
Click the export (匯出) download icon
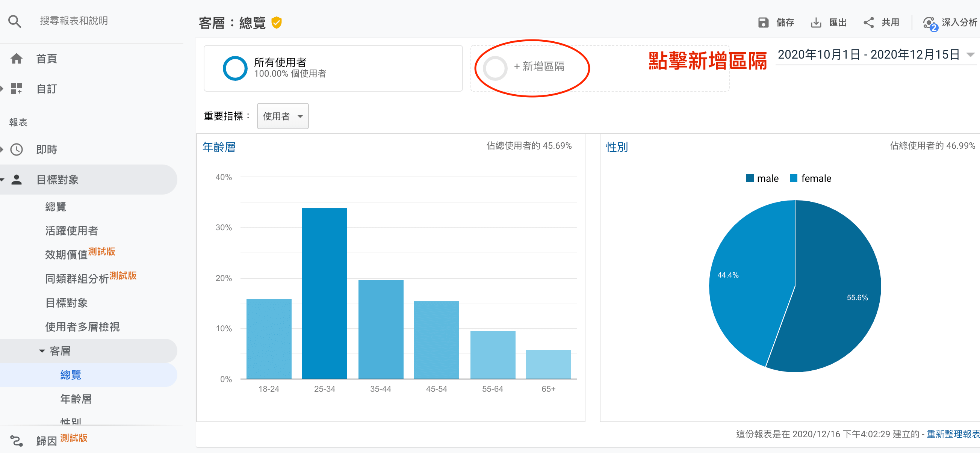pos(816,23)
